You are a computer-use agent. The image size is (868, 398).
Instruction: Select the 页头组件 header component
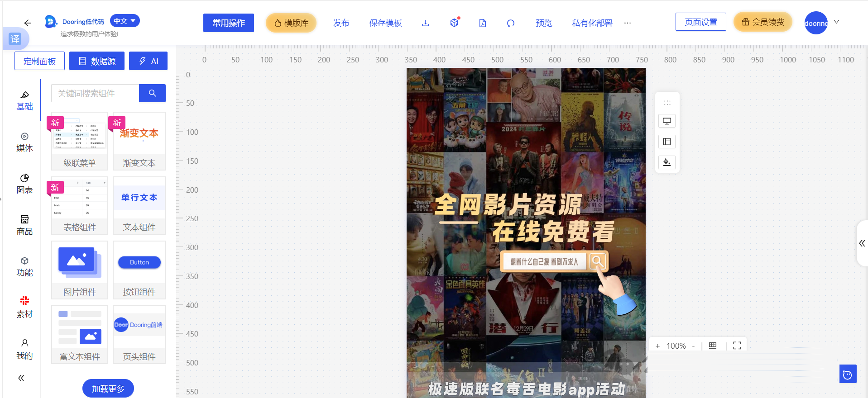pos(139,335)
